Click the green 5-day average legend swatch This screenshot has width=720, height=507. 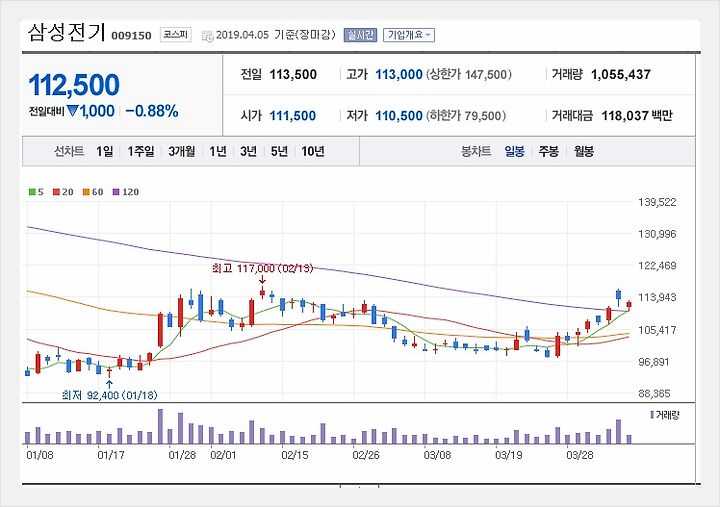tap(32, 192)
